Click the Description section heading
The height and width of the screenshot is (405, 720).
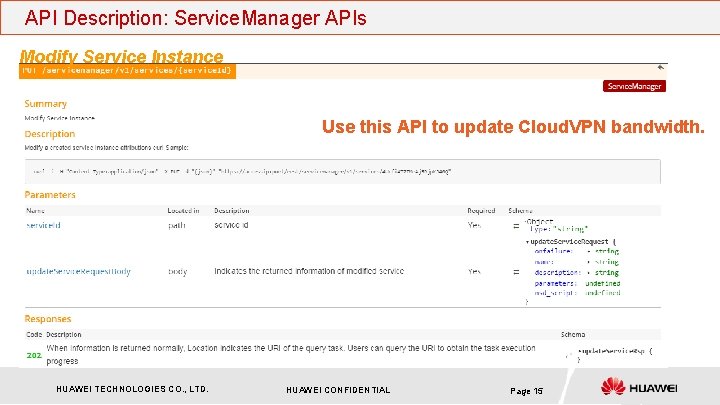click(50, 134)
